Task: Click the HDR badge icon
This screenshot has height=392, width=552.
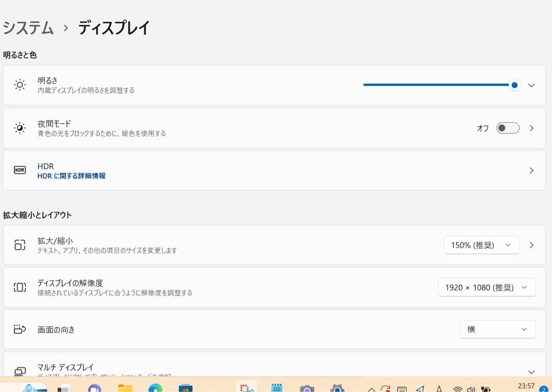Action: [19, 170]
